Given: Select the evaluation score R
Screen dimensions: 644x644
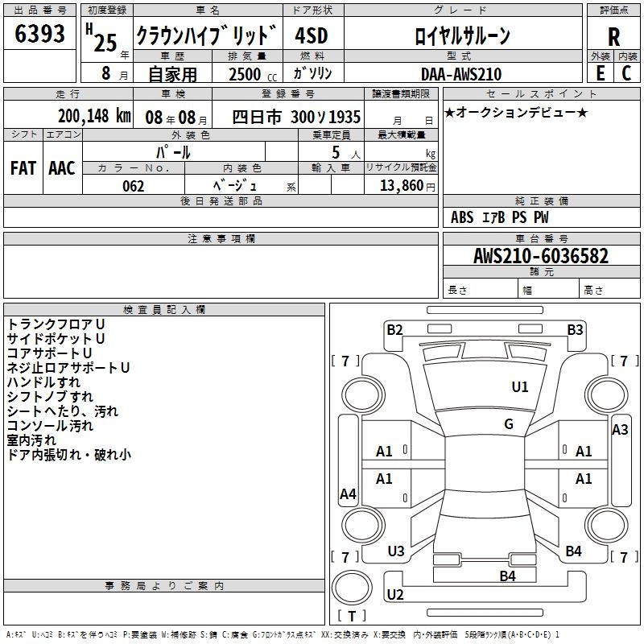Looking at the screenshot, I should (613, 36).
